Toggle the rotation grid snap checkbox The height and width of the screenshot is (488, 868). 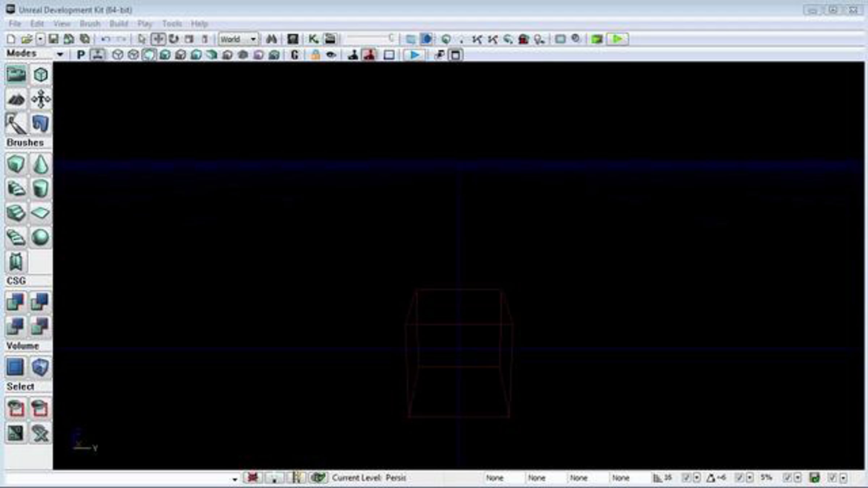tap(739, 478)
